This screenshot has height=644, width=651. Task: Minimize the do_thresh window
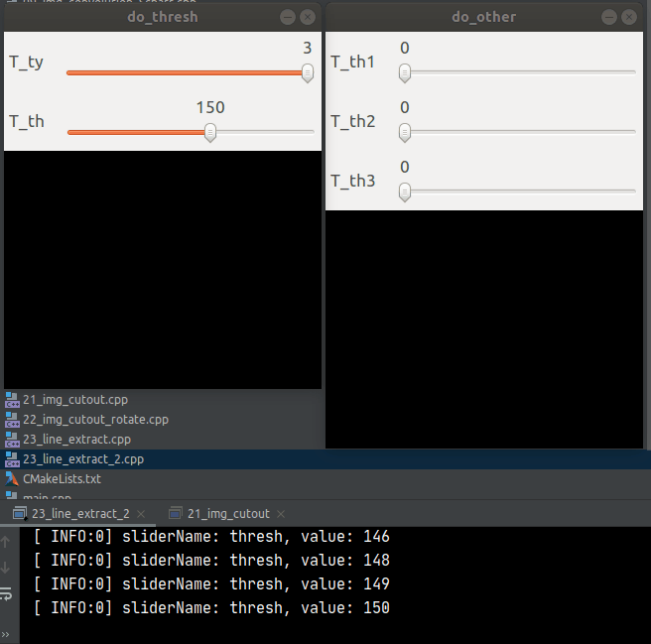(288, 17)
